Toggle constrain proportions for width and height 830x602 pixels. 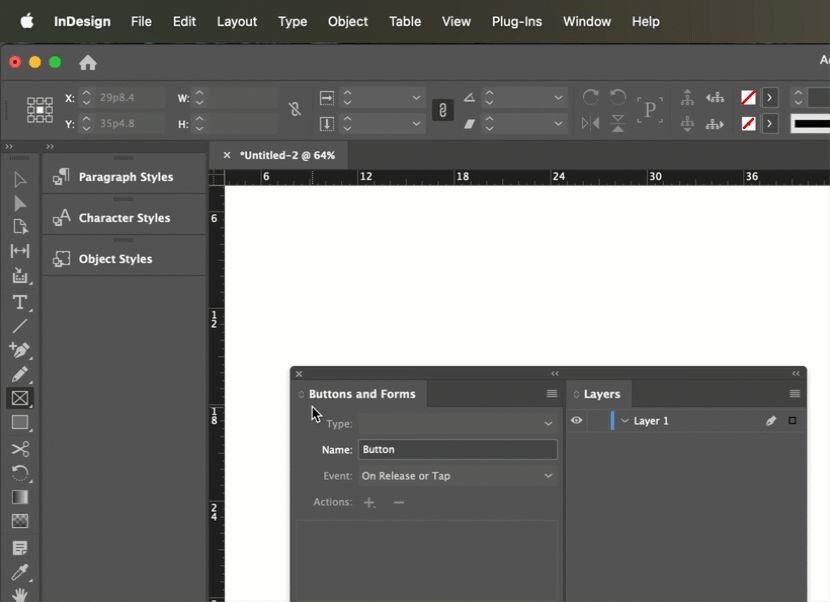295,110
